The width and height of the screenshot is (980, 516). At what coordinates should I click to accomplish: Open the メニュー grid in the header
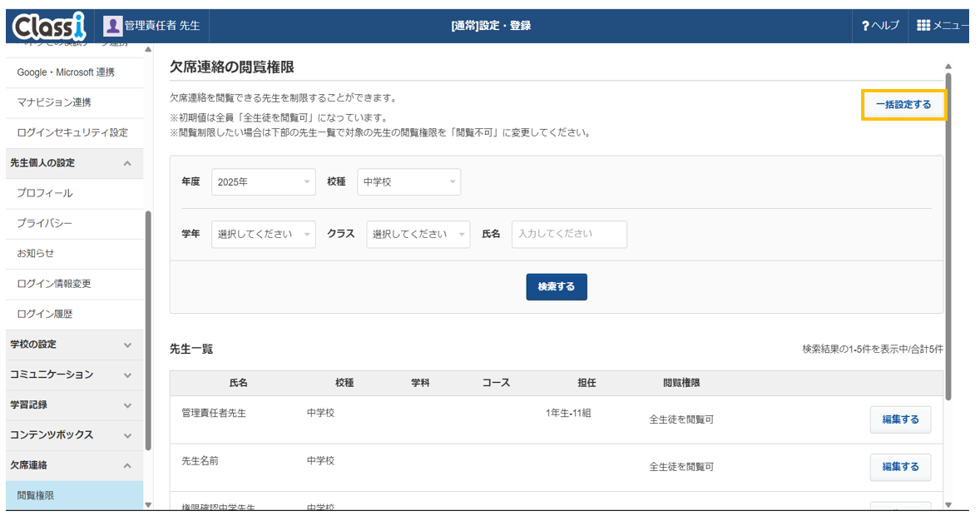tap(943, 26)
